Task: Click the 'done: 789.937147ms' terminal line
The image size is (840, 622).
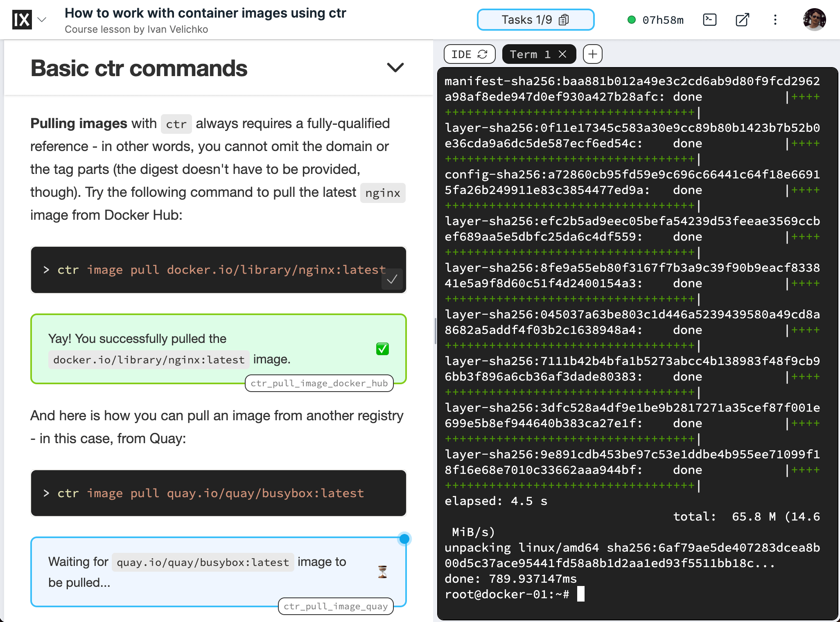Action: pos(510,579)
